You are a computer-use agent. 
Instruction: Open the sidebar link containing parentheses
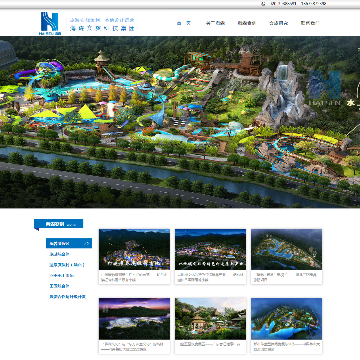[x=67, y=265]
